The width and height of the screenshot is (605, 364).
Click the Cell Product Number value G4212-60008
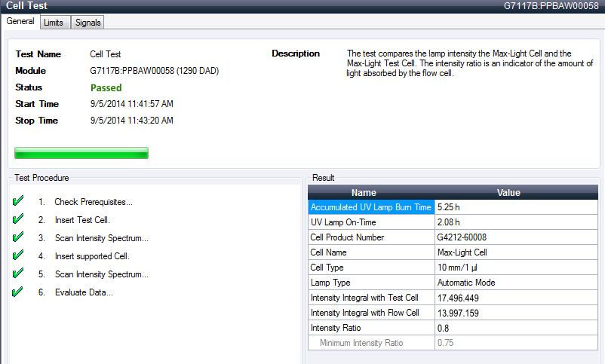(x=462, y=237)
